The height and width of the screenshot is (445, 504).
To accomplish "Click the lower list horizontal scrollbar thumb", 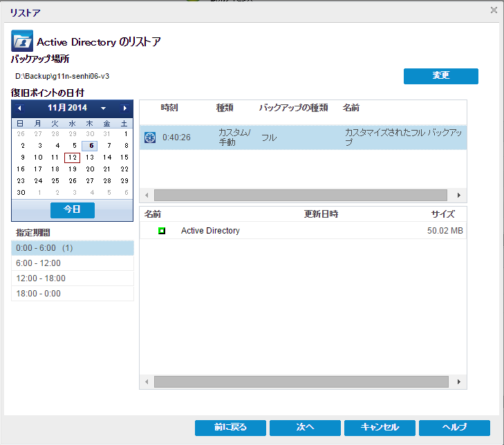I will coord(301,381).
